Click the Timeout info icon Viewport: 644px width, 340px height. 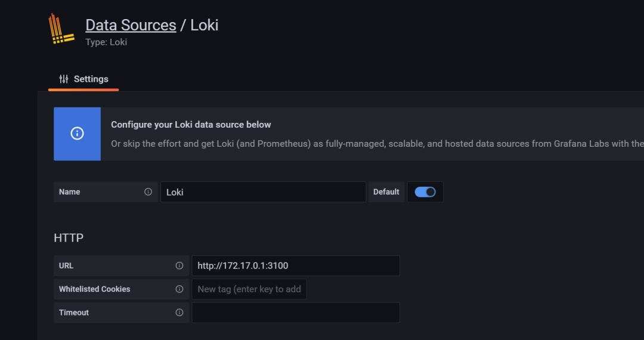point(179,313)
